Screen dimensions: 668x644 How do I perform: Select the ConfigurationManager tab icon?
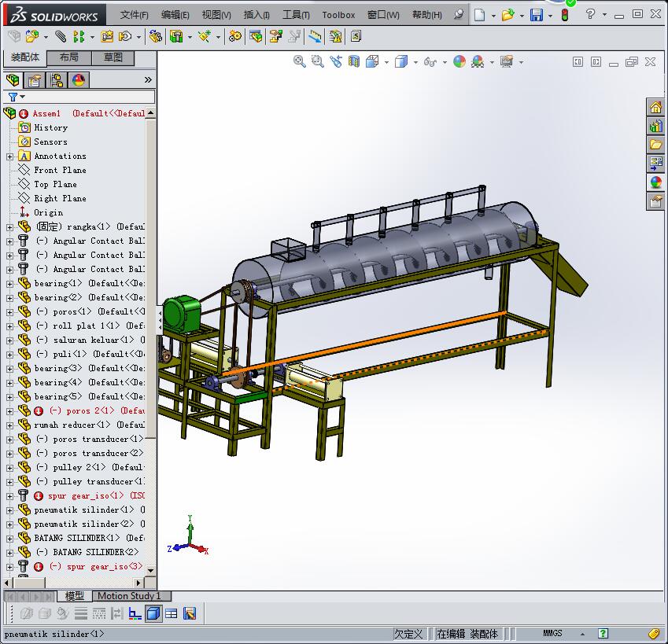pyautogui.click(x=57, y=80)
